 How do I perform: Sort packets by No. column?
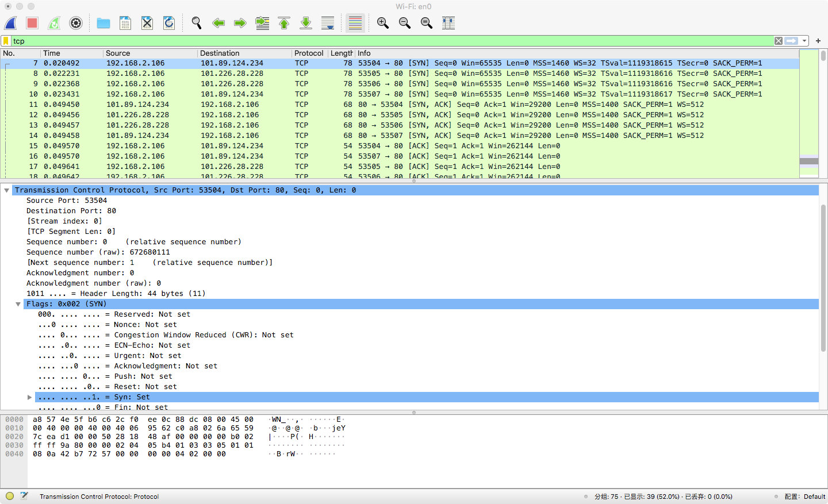pos(20,53)
